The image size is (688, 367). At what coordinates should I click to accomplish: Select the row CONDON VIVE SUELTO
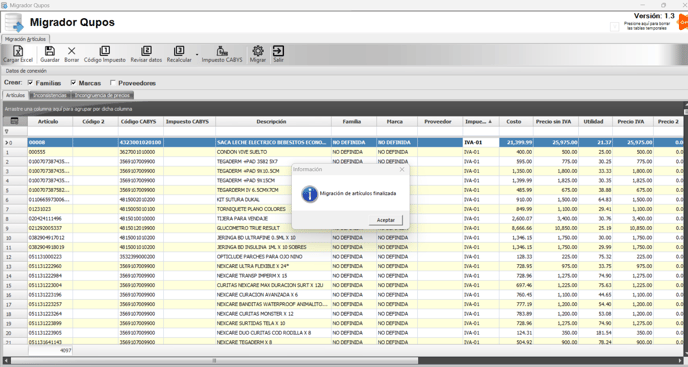click(x=343, y=152)
